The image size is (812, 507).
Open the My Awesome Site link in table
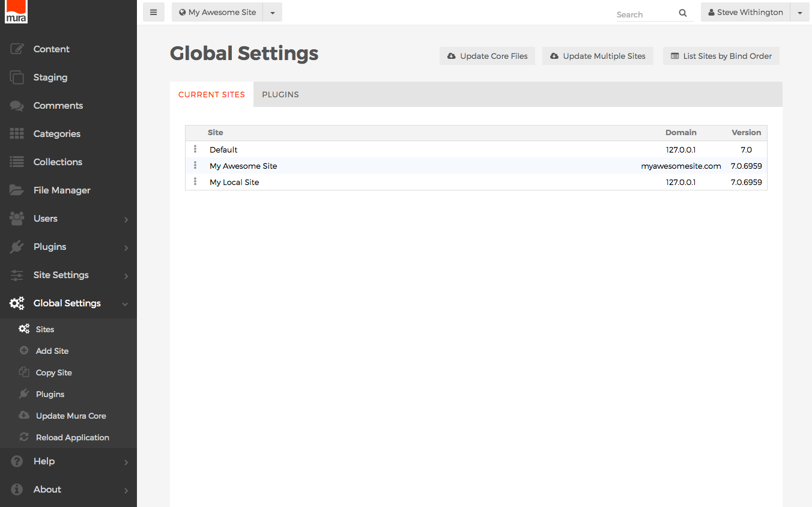[x=243, y=166]
